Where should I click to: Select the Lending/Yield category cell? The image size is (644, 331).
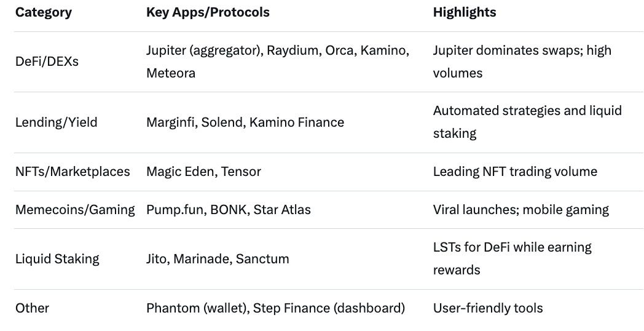click(x=56, y=122)
